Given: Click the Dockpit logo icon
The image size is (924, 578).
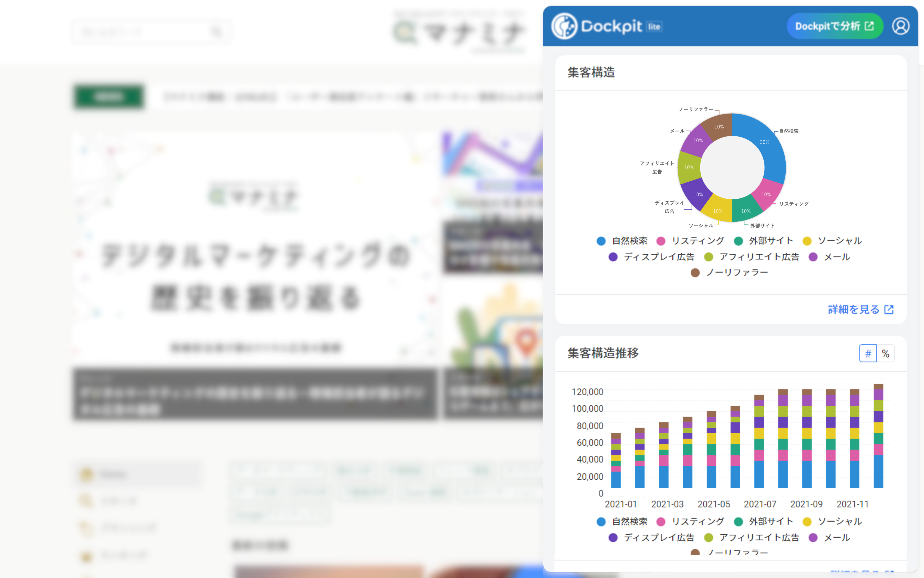Looking at the screenshot, I should point(564,26).
